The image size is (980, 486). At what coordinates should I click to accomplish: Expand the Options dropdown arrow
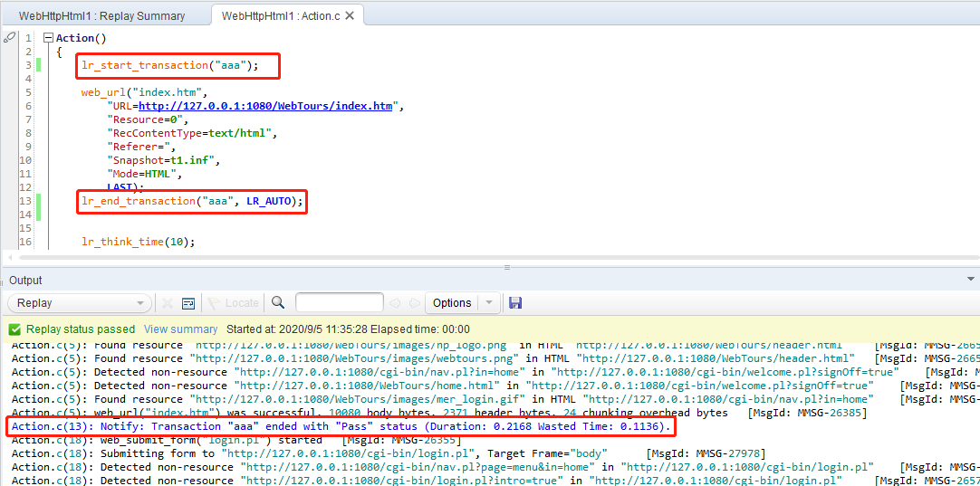coord(489,303)
